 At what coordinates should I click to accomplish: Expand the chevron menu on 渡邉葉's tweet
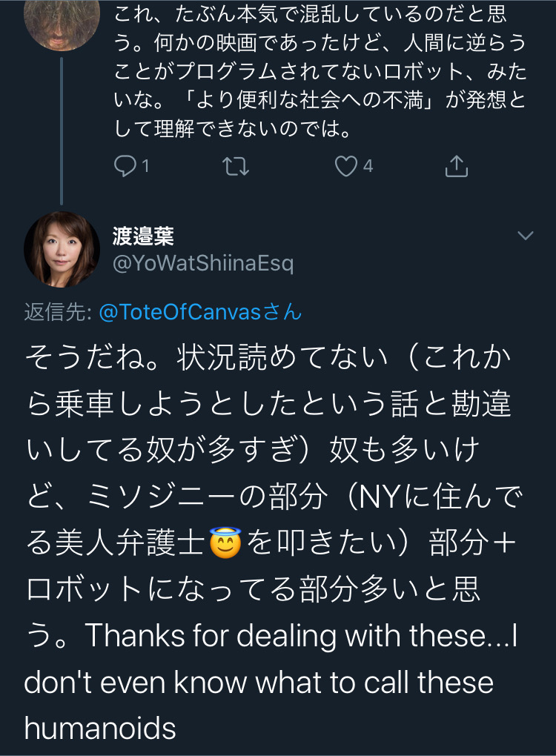pos(525,236)
